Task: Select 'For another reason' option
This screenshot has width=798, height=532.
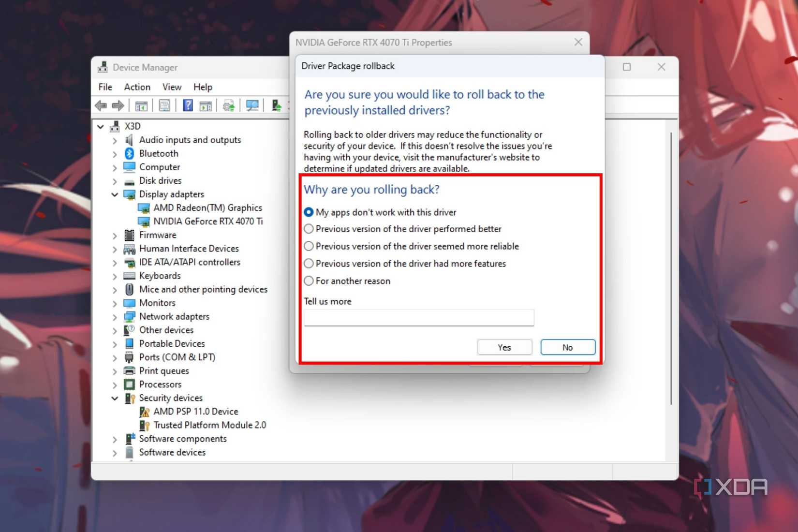Action: pos(309,281)
